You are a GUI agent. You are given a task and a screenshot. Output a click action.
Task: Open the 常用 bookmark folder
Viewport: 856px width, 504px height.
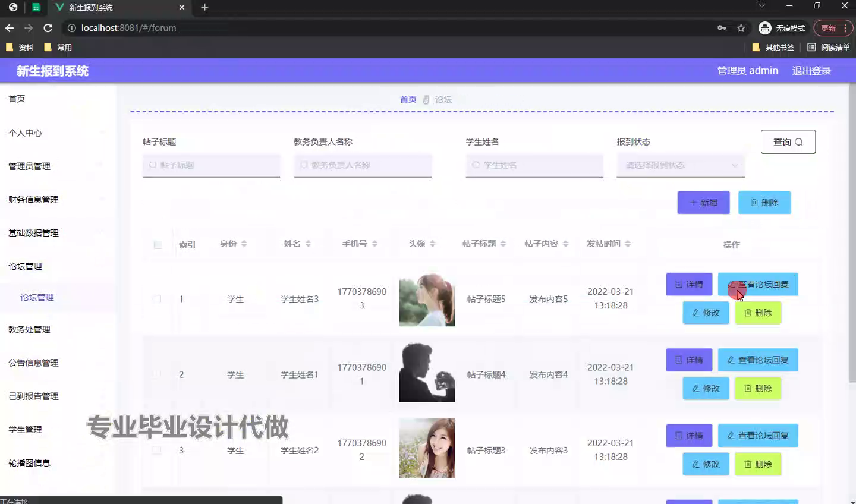pyautogui.click(x=58, y=47)
